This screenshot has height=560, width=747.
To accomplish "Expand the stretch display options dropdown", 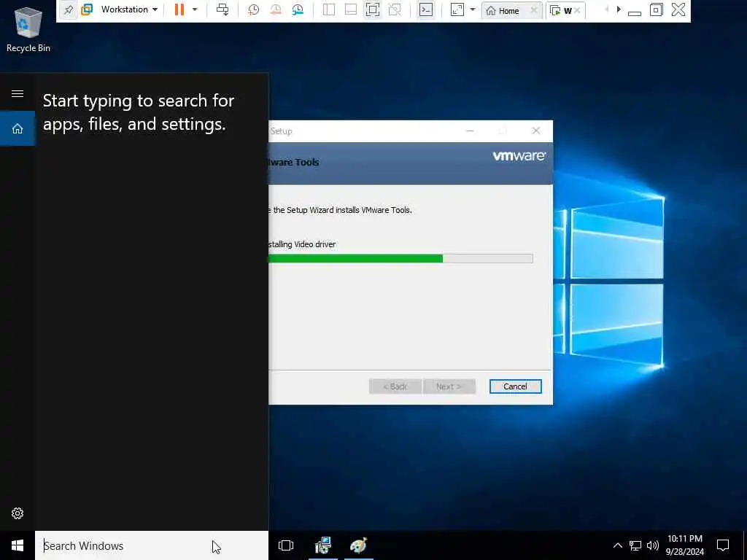I will pos(473,9).
